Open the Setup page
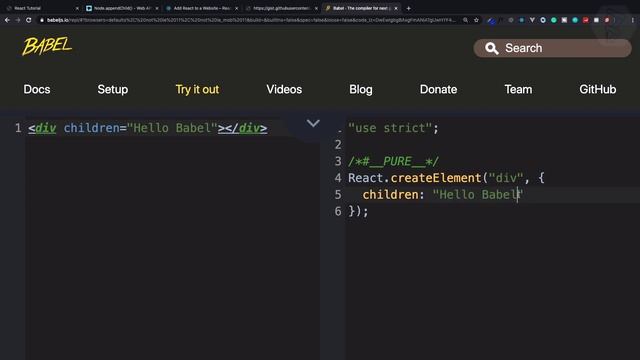The height and width of the screenshot is (360, 640). [x=113, y=89]
